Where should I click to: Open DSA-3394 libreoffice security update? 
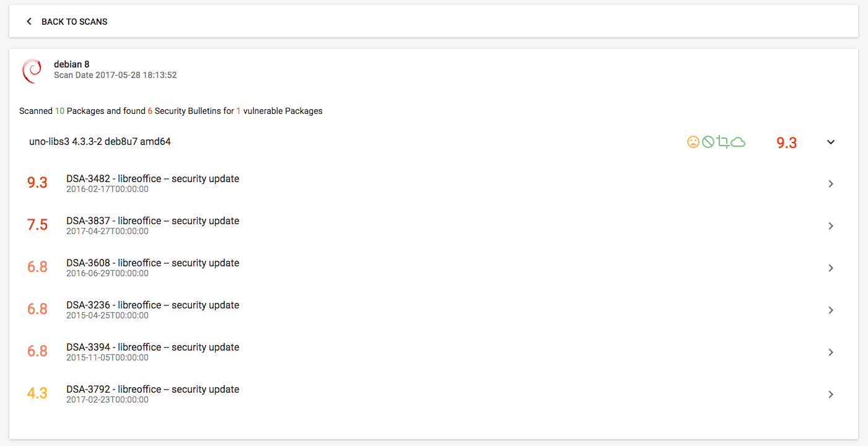[x=152, y=347]
